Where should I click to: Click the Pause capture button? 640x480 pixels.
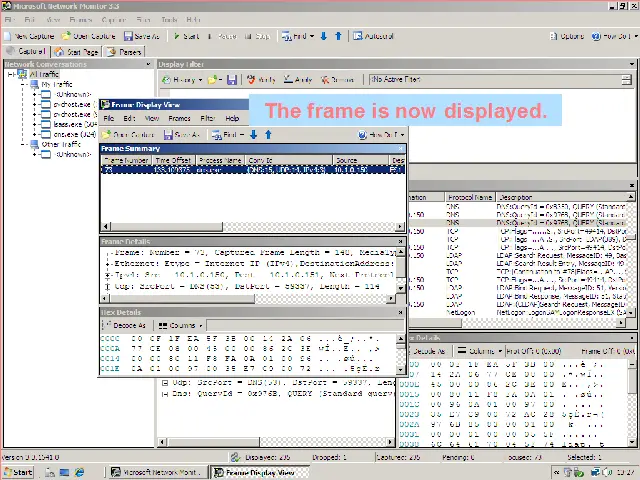click(x=222, y=36)
